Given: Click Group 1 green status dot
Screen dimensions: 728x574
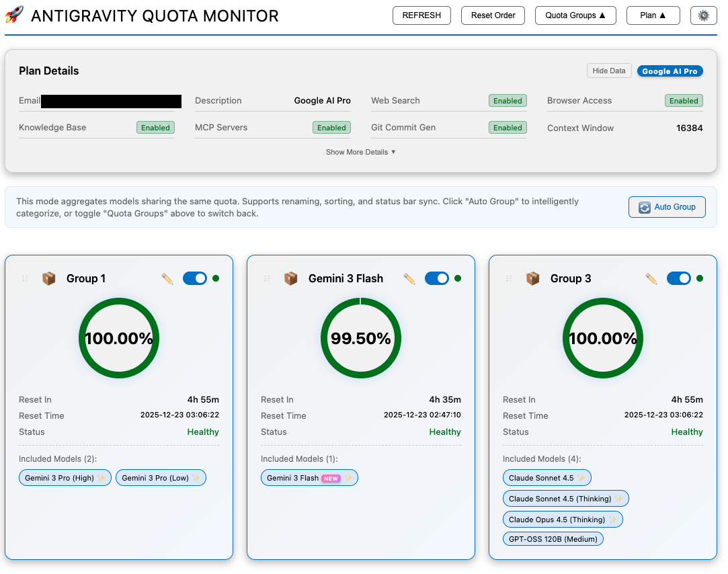Looking at the screenshot, I should tap(216, 278).
